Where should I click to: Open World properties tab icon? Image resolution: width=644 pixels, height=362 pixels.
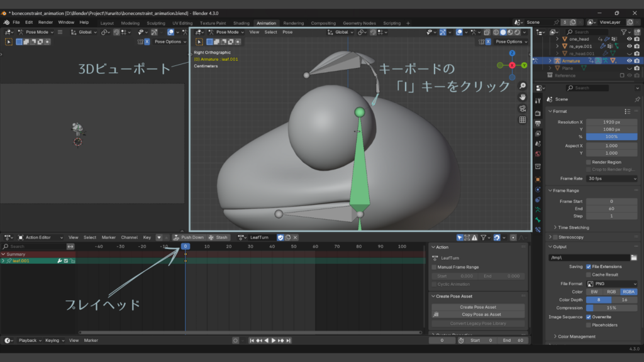point(538,154)
